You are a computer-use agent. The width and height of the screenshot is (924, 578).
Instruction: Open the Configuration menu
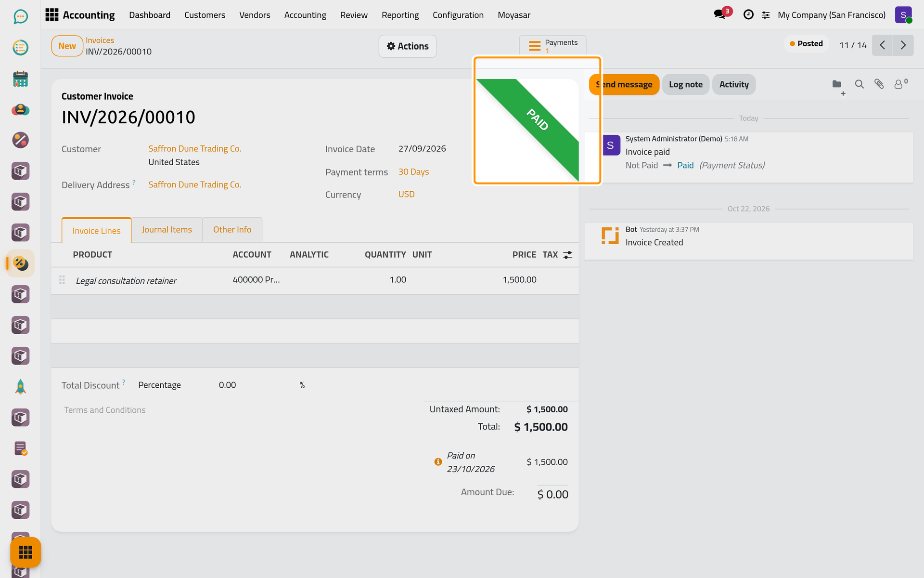click(x=458, y=15)
